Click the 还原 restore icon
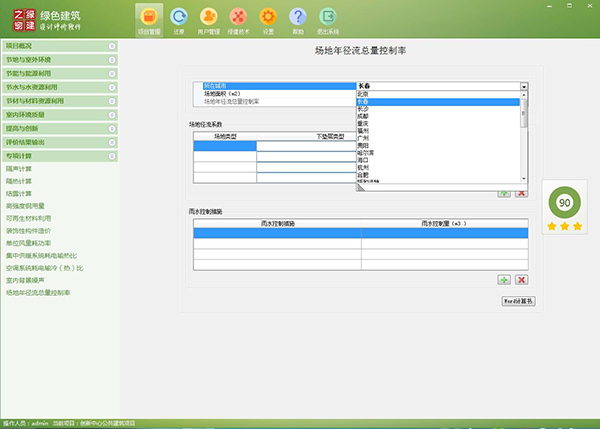Screen dimensions: 600x429 tap(179, 19)
